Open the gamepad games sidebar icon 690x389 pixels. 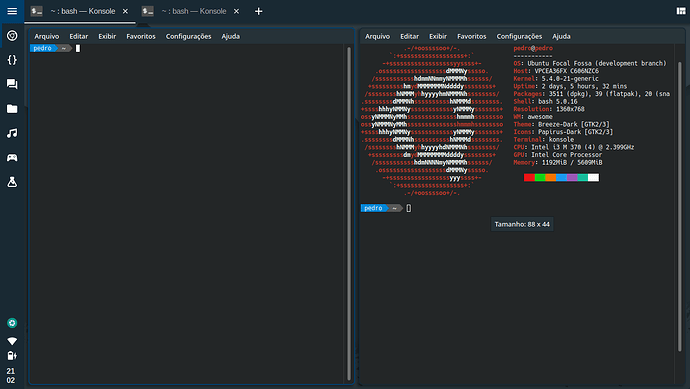(x=12, y=158)
